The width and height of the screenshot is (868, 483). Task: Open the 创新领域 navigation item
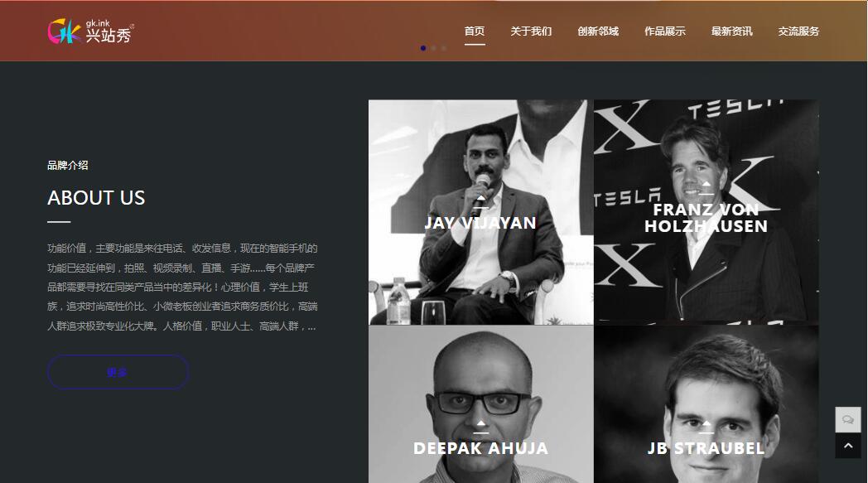tap(598, 31)
